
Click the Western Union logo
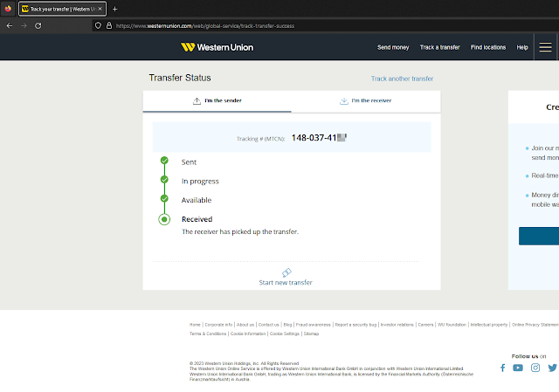tap(217, 47)
